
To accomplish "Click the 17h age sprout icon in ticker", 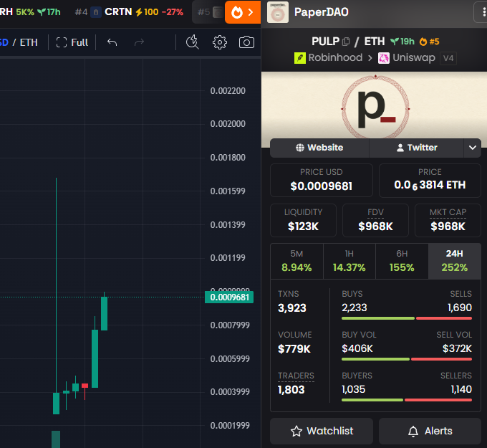I will (42, 12).
